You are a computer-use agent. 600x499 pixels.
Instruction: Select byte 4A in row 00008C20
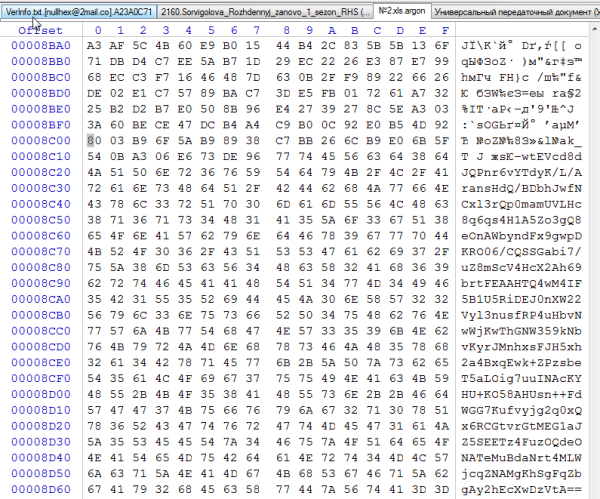tap(94, 173)
